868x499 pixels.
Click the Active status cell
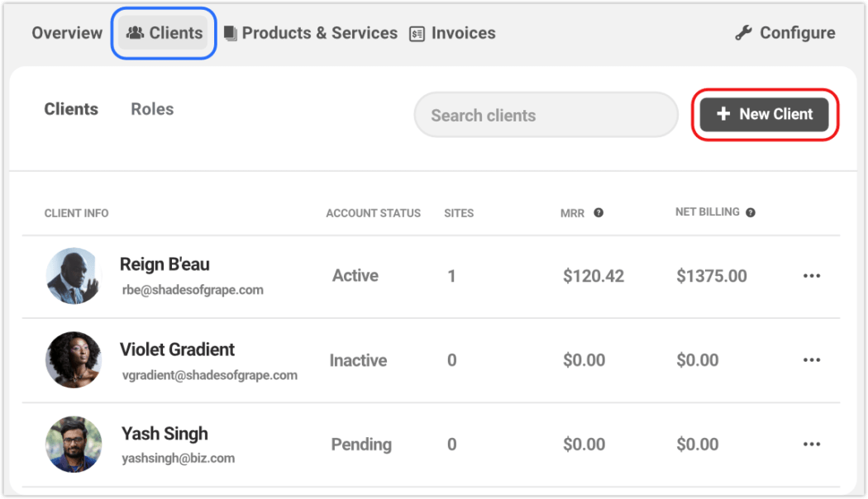click(x=355, y=275)
